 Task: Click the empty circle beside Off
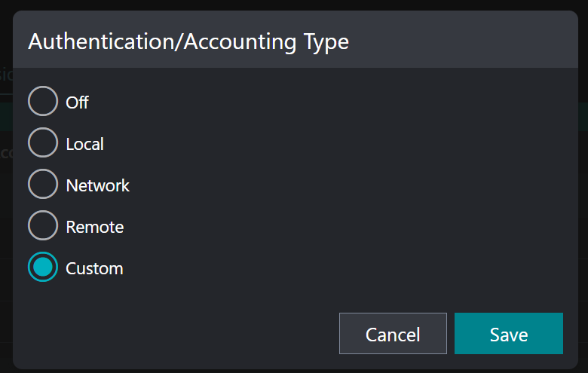[43, 102]
